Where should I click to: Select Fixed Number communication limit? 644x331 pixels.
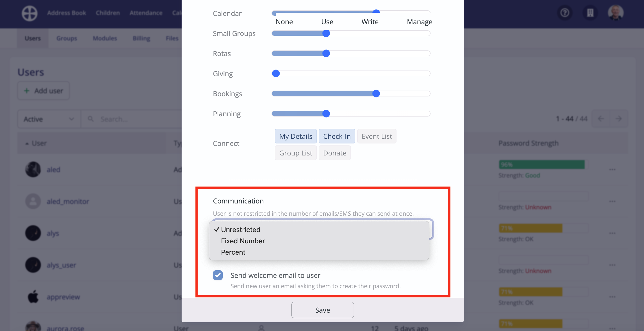pyautogui.click(x=243, y=241)
